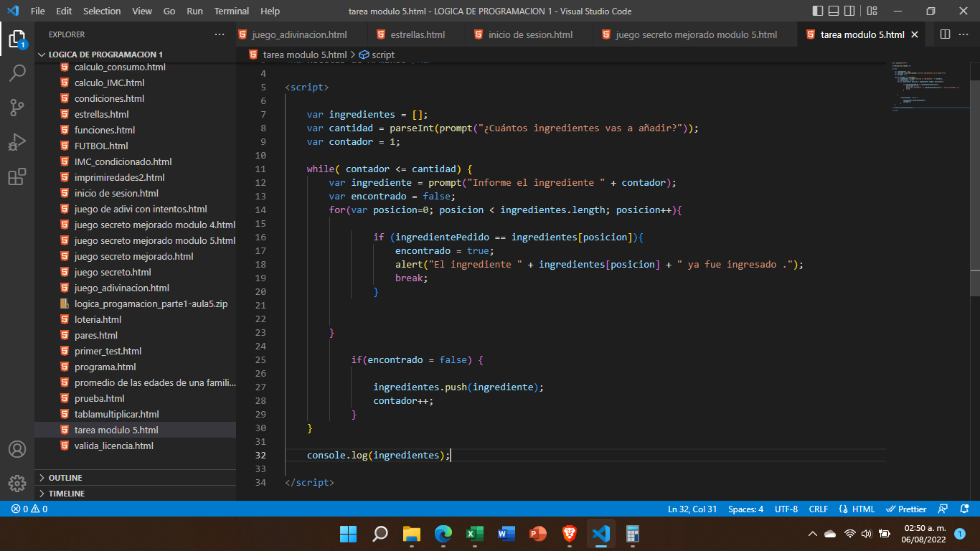The width and height of the screenshot is (980, 551).
Task: Open the Manage gear icon
Action: pyautogui.click(x=17, y=483)
